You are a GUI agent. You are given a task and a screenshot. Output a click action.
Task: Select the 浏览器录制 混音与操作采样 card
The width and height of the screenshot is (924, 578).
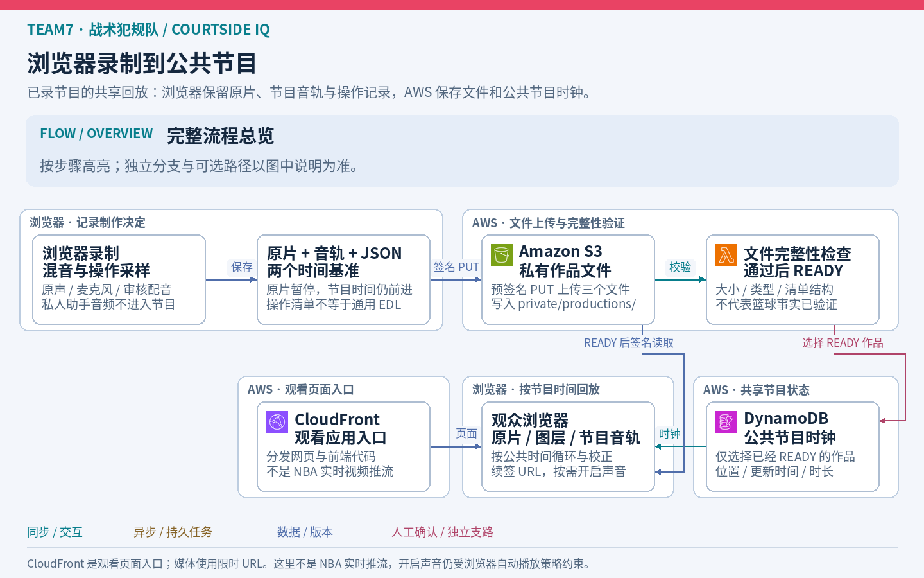coord(119,279)
